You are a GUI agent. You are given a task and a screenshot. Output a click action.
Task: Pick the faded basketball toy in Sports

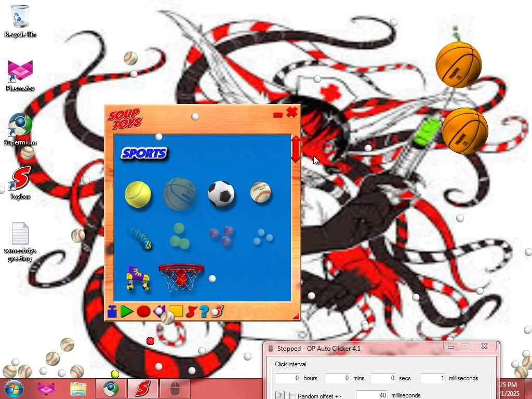click(180, 194)
